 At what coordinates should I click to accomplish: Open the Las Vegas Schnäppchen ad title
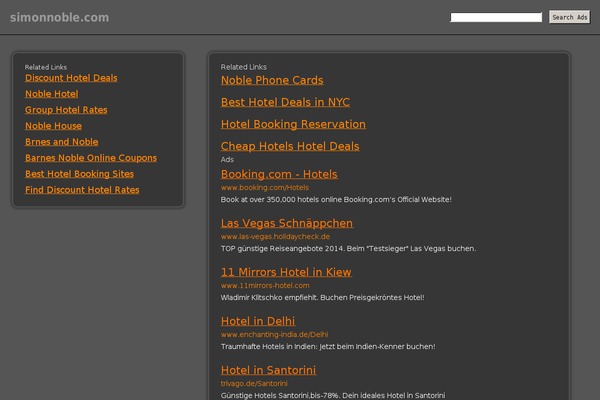(287, 223)
